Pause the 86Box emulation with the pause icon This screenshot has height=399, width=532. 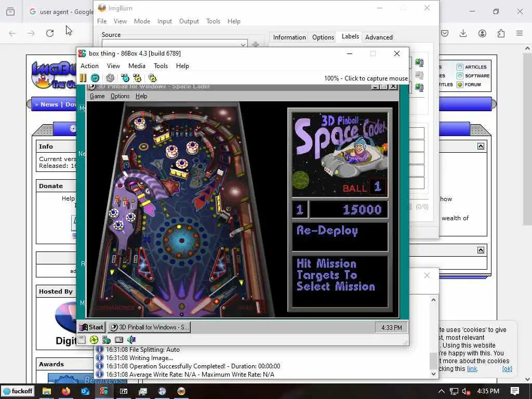(x=83, y=78)
